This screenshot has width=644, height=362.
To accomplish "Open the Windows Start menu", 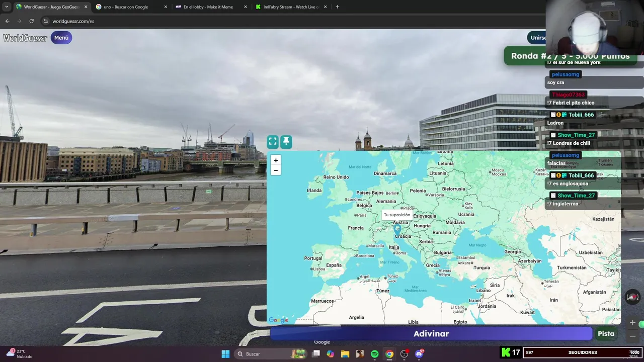I will point(225,354).
